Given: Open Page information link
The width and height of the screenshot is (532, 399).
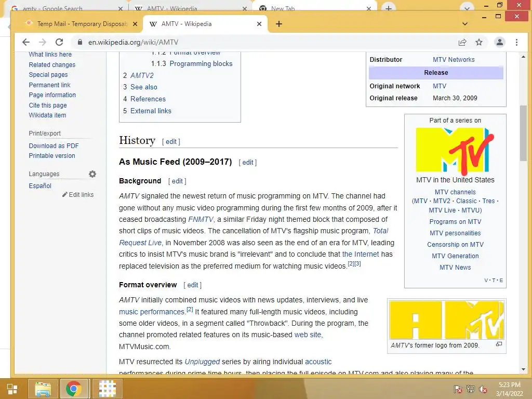Looking at the screenshot, I should pyautogui.click(x=52, y=95).
